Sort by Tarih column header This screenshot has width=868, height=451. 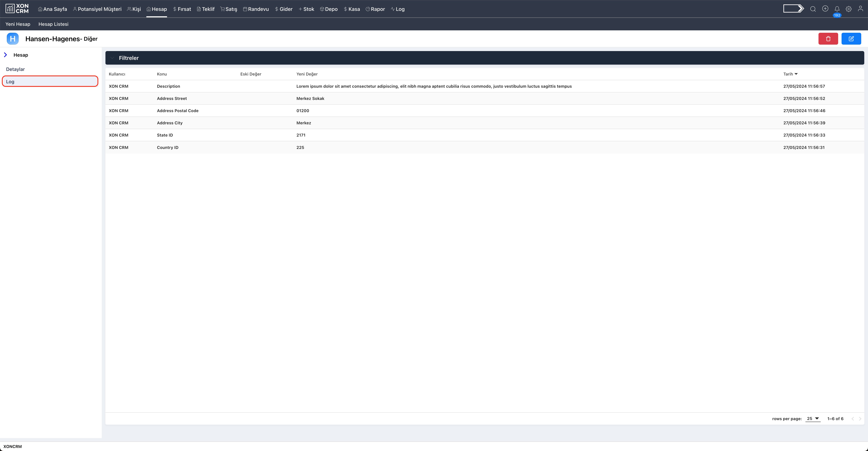click(x=790, y=74)
